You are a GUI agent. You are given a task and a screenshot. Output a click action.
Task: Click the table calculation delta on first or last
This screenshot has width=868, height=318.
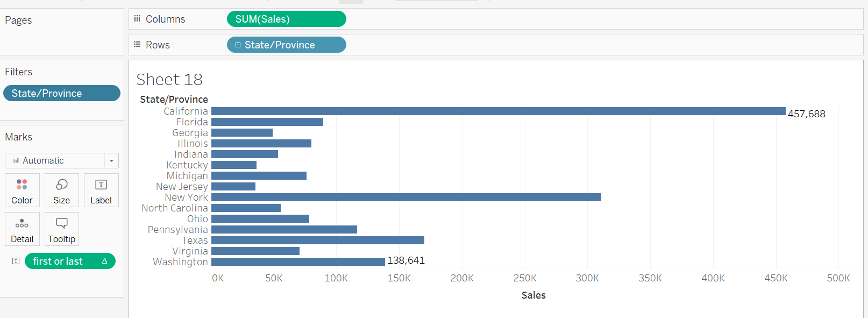(x=105, y=261)
